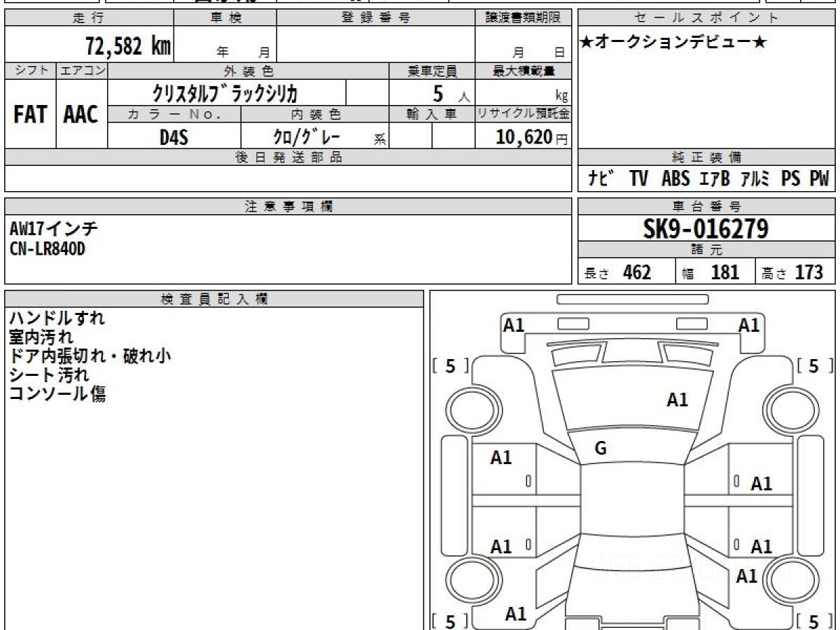Click the note ドア内張切れ・破れ小
Screen dimensions: 840x630
[90, 356]
